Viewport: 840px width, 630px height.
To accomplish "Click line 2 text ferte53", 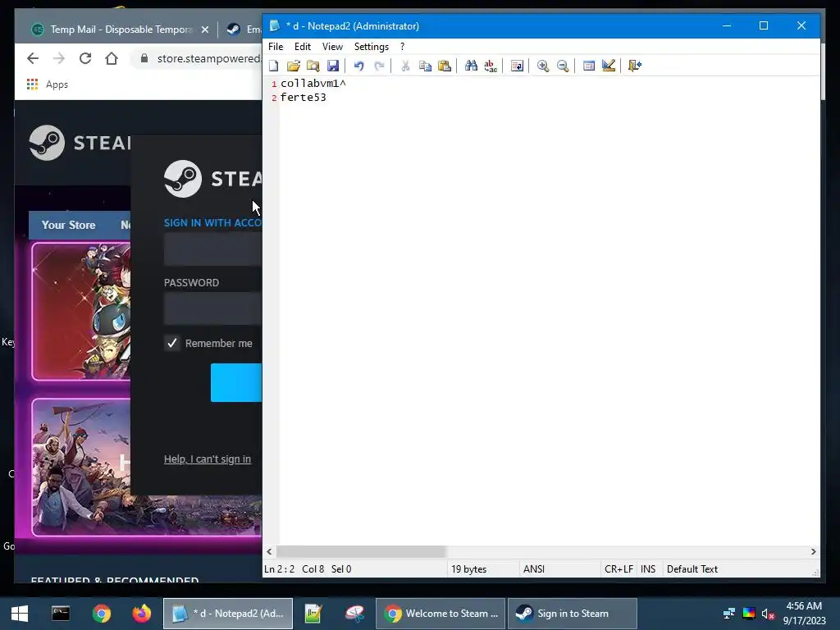I will click(304, 97).
